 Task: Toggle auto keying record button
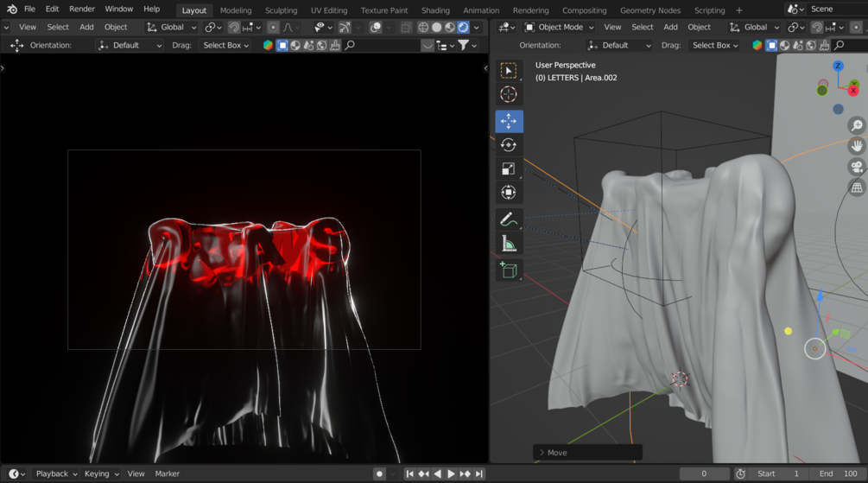tap(379, 473)
